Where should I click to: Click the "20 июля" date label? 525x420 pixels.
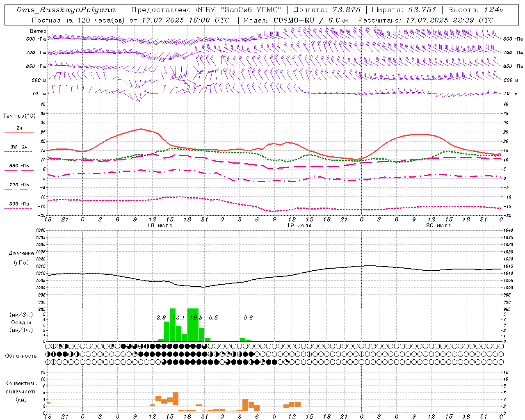(438, 226)
